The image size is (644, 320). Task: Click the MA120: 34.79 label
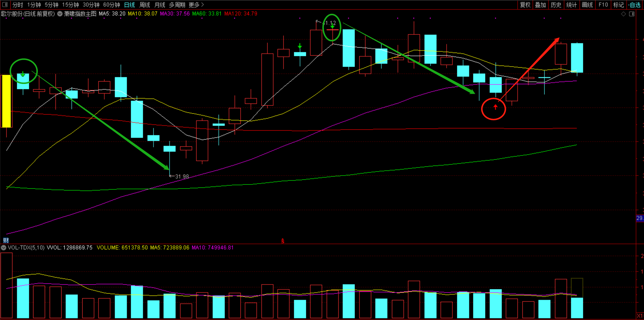241,14
